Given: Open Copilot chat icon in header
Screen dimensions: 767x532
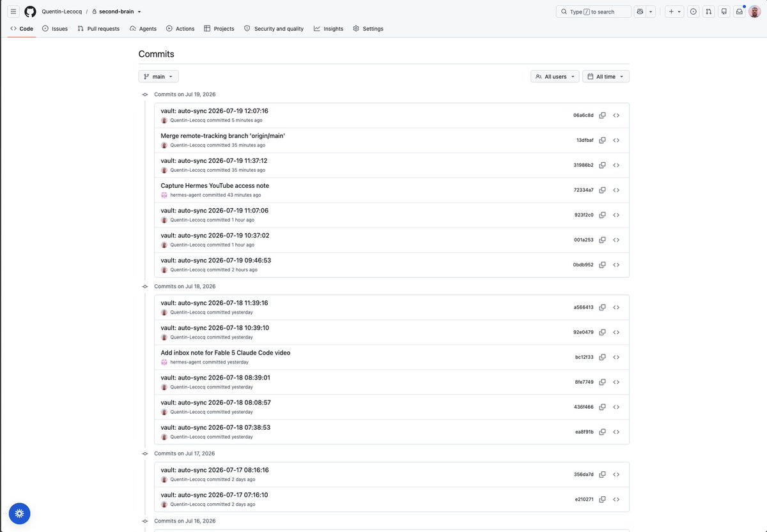Looking at the screenshot, I should (x=640, y=11).
